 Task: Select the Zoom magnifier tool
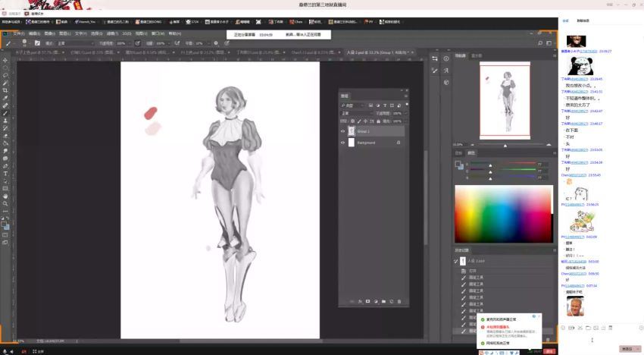[5, 203]
